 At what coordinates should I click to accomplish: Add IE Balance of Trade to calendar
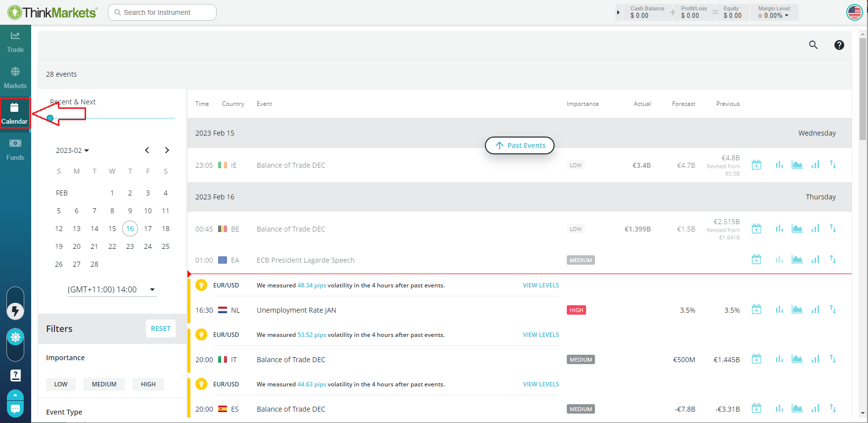click(x=757, y=165)
